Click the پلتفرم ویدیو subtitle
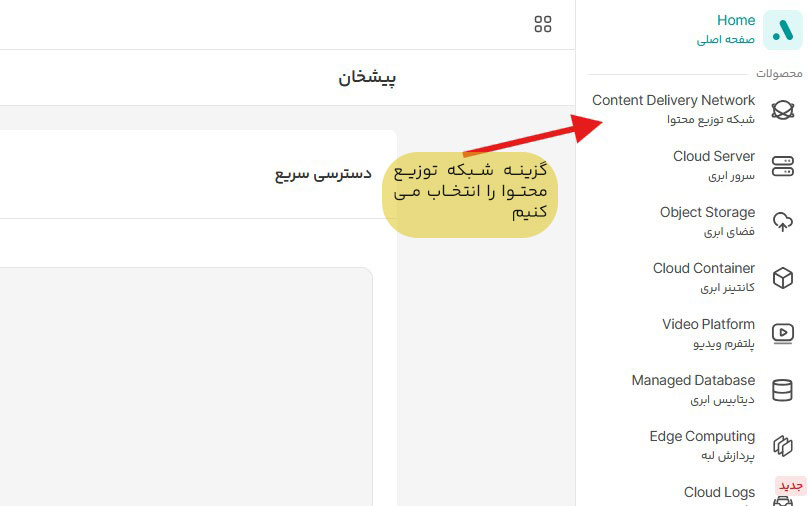 (723, 344)
